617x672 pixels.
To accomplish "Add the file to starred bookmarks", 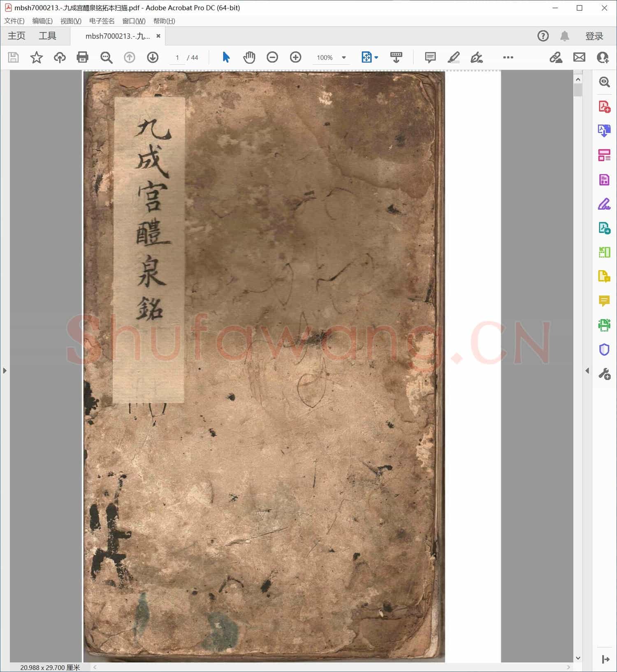I will tap(37, 57).
